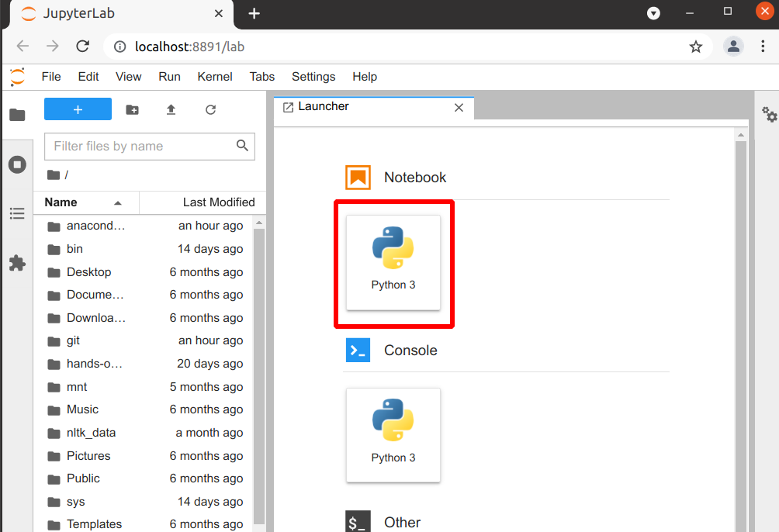
Task: Select the Music folder
Action: [144, 409]
